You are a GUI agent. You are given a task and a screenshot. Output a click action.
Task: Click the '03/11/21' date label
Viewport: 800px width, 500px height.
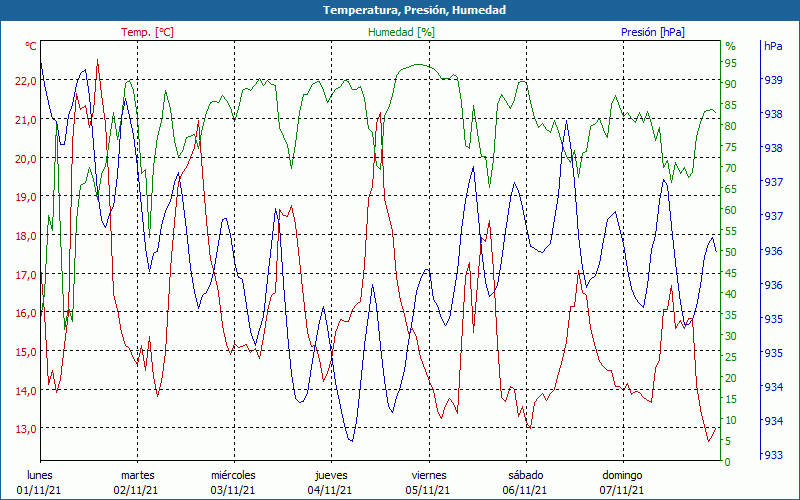pos(233,490)
